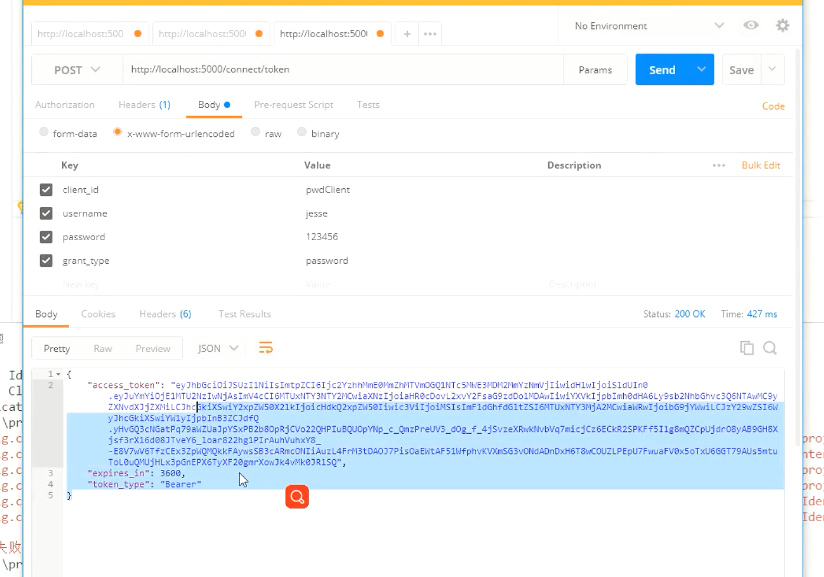Click the jesse value cell

(x=316, y=213)
